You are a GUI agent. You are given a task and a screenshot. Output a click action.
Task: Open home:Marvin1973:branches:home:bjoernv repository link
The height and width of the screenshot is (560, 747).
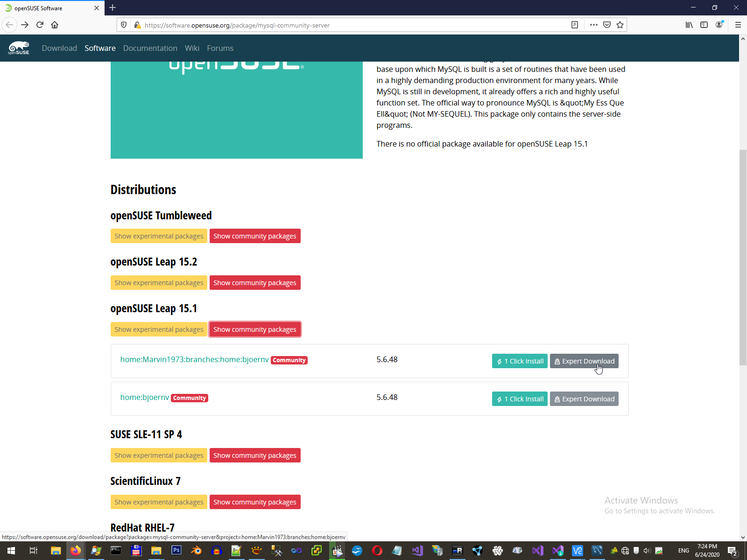(x=194, y=359)
